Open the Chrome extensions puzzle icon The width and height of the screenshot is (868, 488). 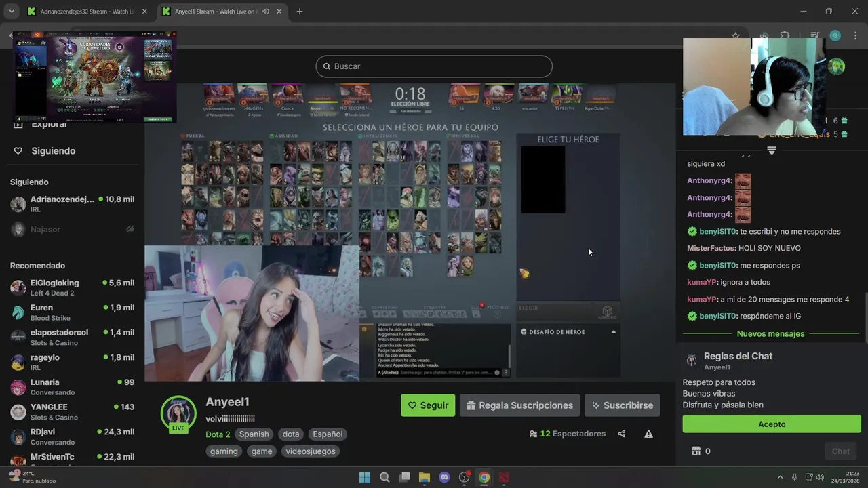[785, 35]
